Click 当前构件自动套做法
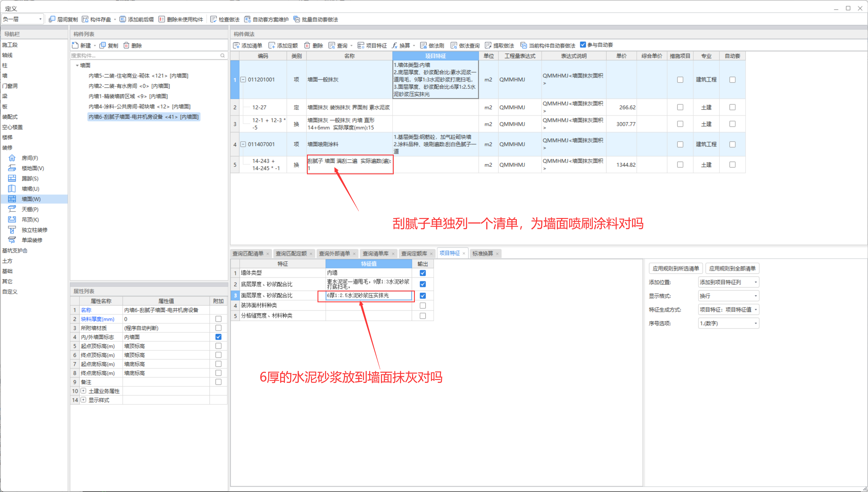 548,45
